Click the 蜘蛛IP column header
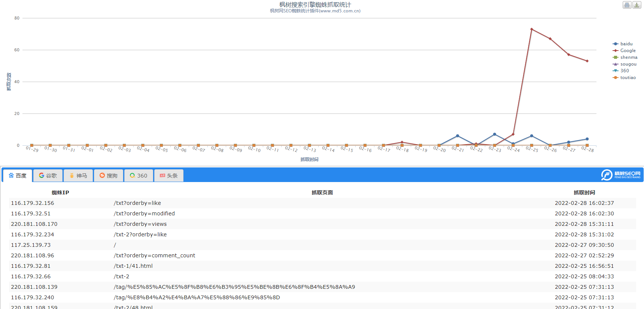 [x=60, y=193]
